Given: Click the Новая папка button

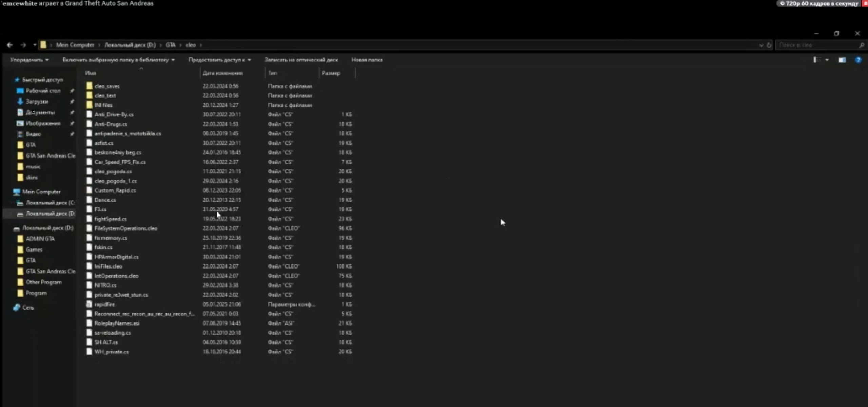Looking at the screenshot, I should pyautogui.click(x=367, y=60).
